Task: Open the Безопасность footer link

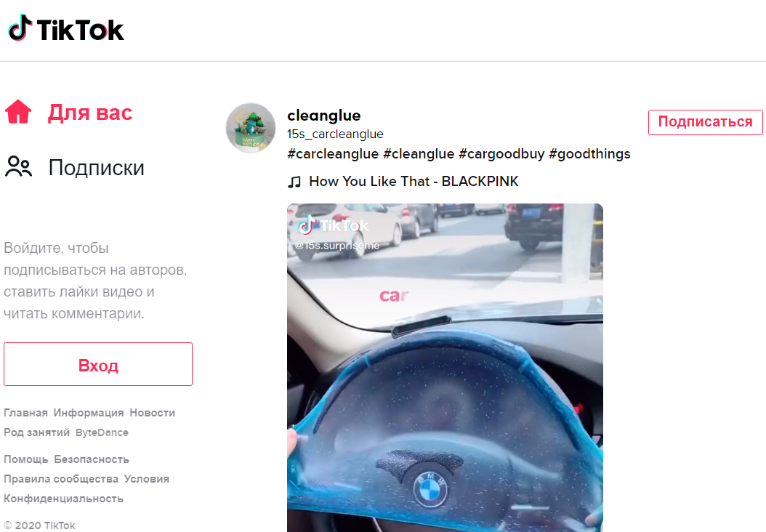Action: pyautogui.click(x=92, y=459)
